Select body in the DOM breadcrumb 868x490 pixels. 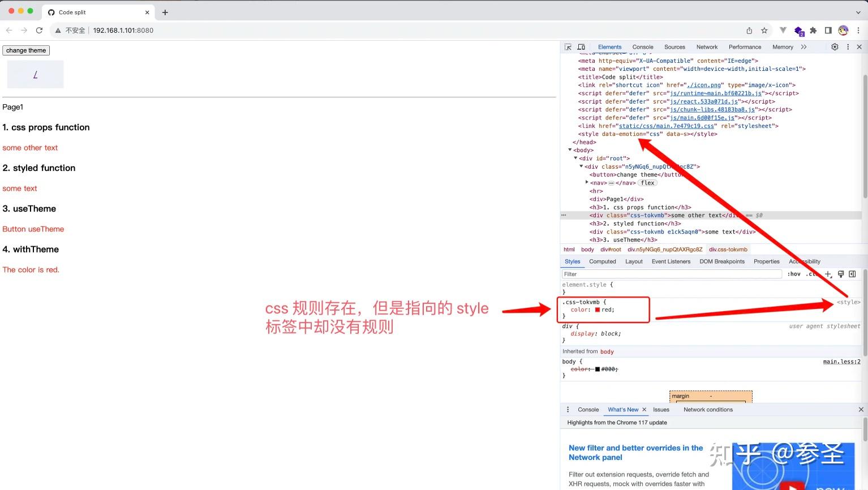[587, 250]
